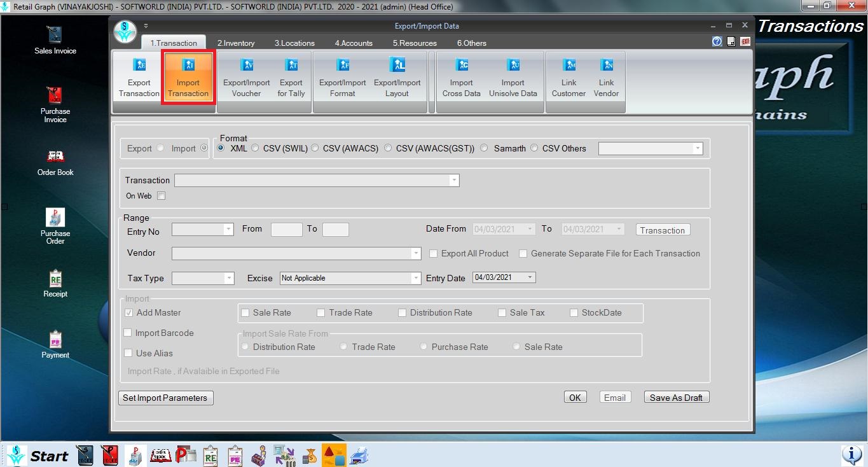Image resolution: width=868 pixels, height=467 pixels.
Task: Open the Start menu on taskbar
Action: (37, 456)
